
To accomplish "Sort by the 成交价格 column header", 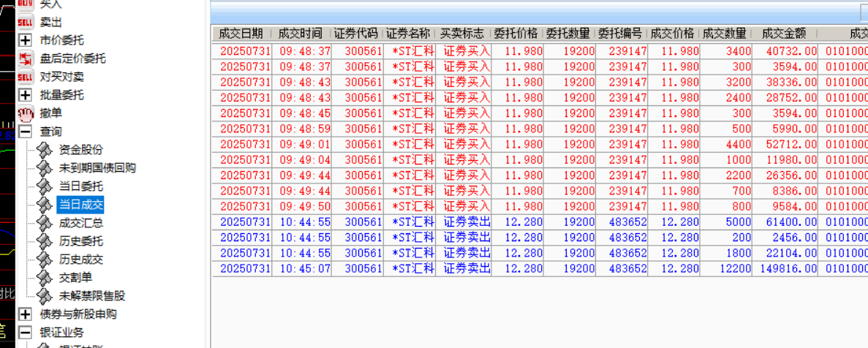I will coord(672,33).
